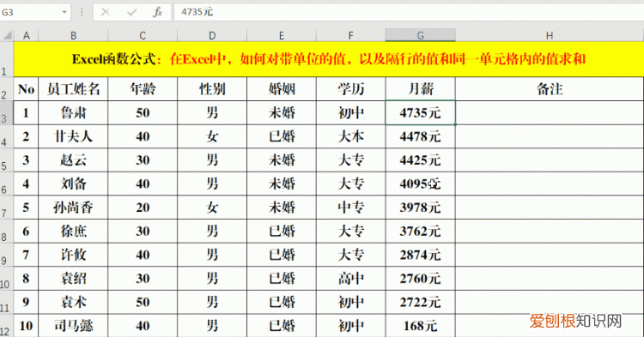
Task: Select column D header
Action: (212, 36)
